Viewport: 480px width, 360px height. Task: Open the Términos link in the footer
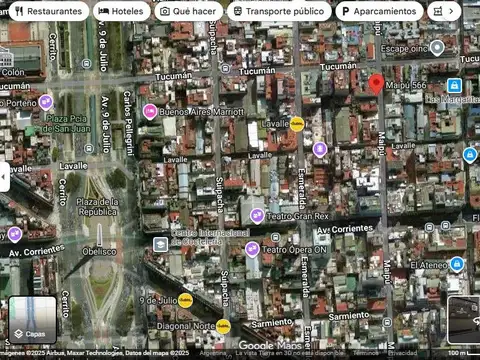click(x=366, y=353)
